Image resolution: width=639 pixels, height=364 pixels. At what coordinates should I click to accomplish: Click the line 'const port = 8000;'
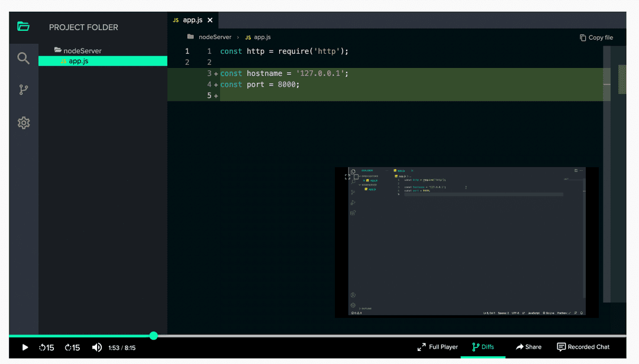[x=260, y=84]
